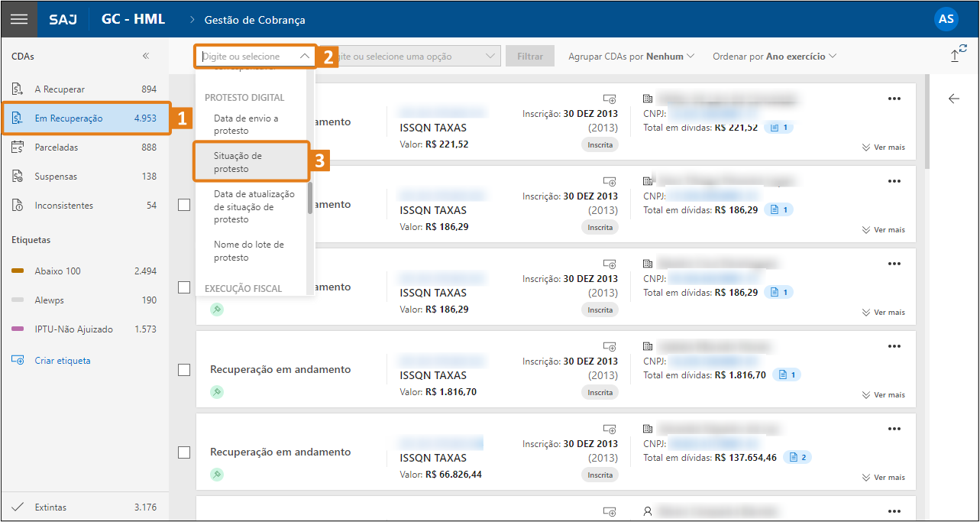Select the checkbox for R$ 66.826,44 CDA
980x522 pixels.
(x=184, y=452)
